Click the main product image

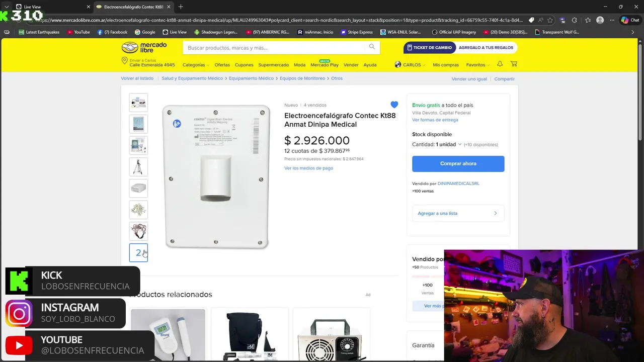(216, 177)
